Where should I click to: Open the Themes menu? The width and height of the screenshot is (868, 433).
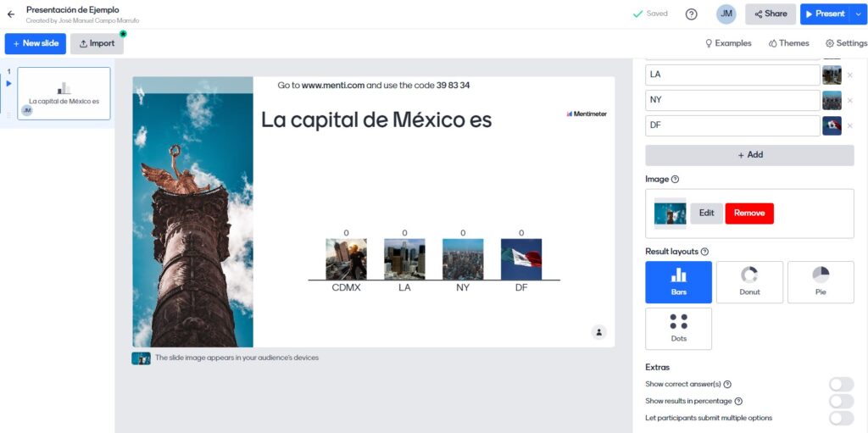point(788,43)
